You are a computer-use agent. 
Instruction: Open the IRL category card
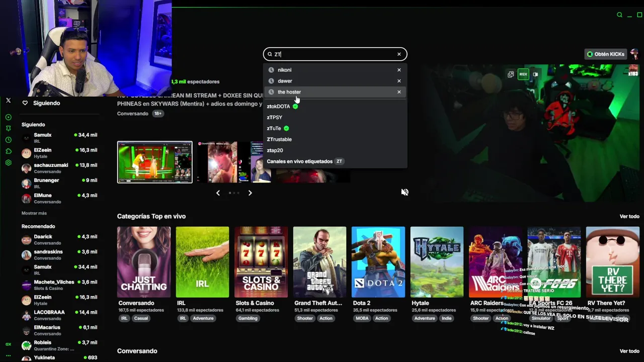pyautogui.click(x=202, y=262)
